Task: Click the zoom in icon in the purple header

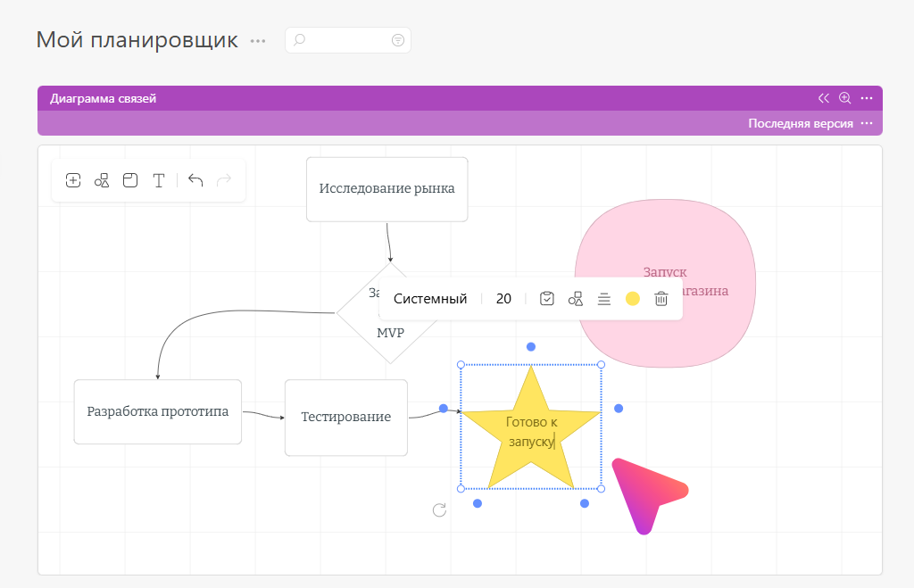Action: coord(844,98)
